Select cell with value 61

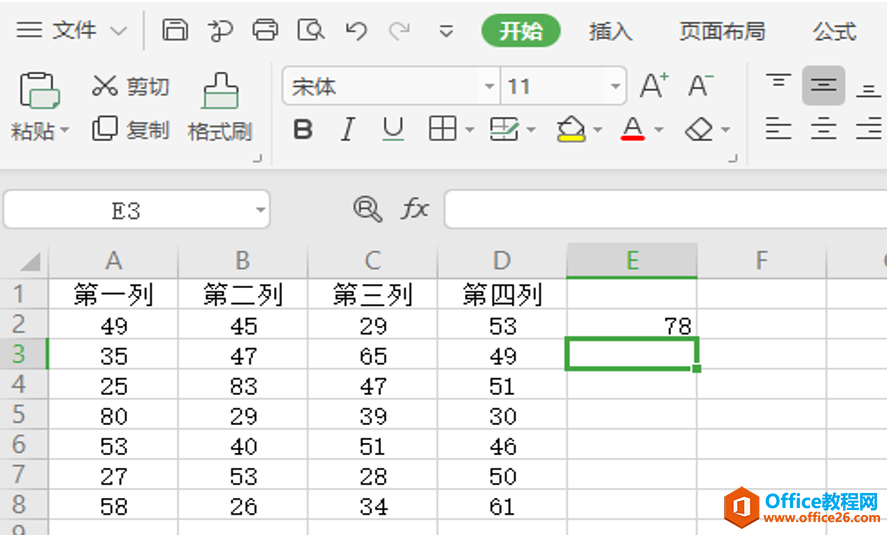502,504
